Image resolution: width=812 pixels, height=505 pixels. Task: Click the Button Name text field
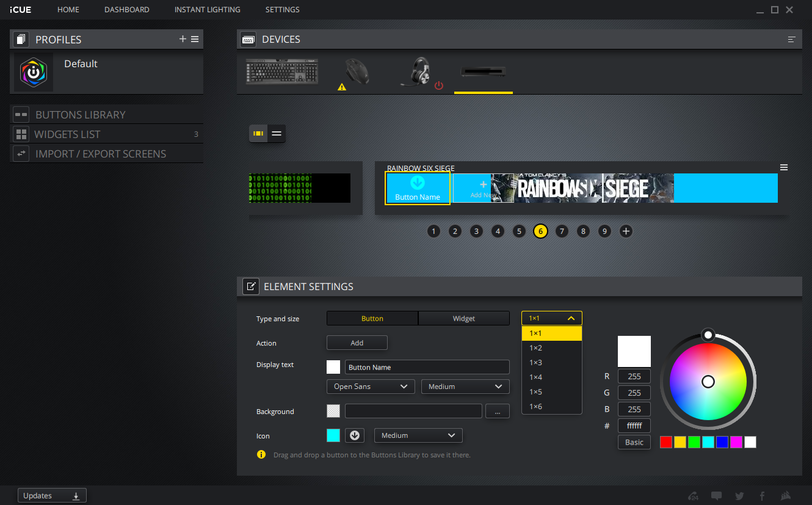click(x=427, y=367)
